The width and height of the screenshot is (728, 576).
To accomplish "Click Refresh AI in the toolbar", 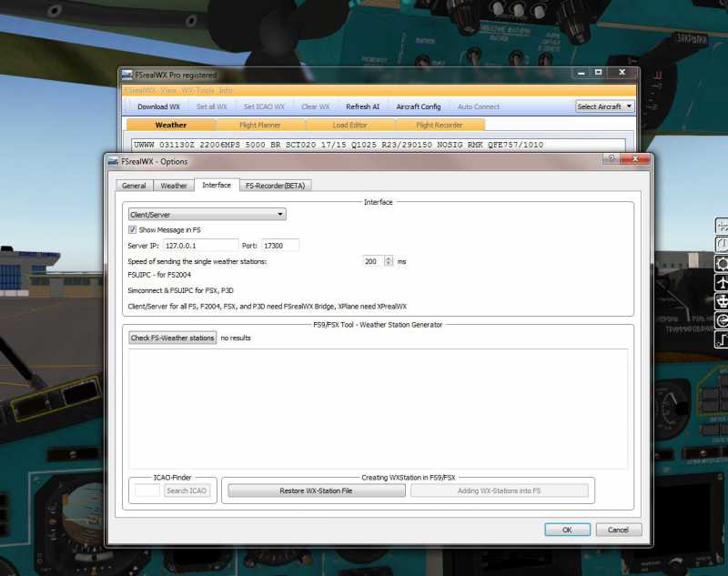I will (x=362, y=106).
